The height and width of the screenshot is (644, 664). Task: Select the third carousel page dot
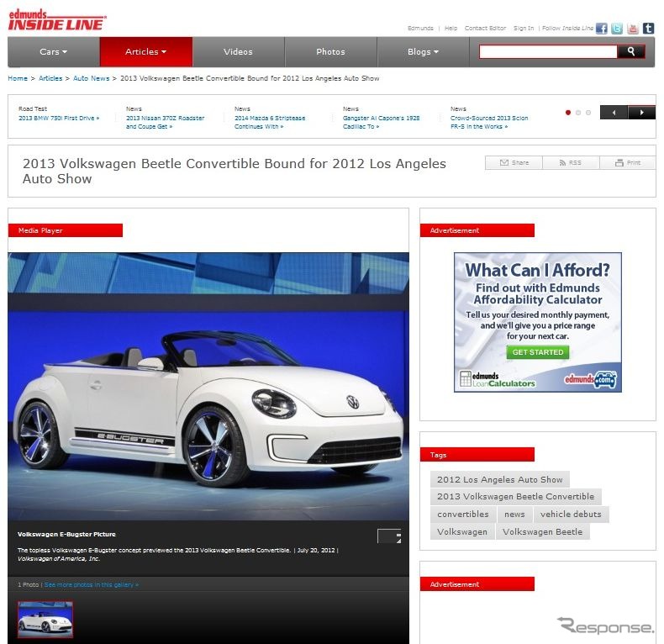pos(588,113)
